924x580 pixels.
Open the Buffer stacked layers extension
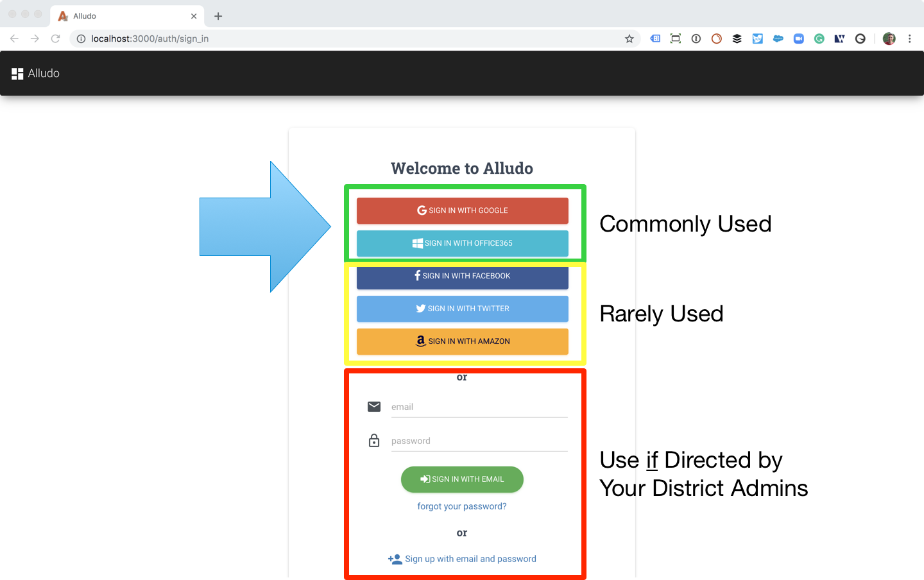click(x=737, y=38)
